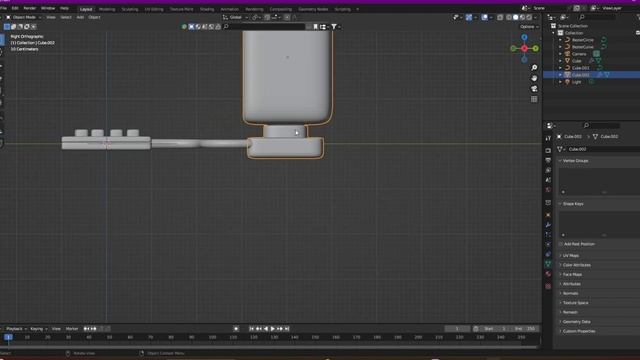Select solid viewport shading mode
640x360 pixels.
(x=516, y=17)
